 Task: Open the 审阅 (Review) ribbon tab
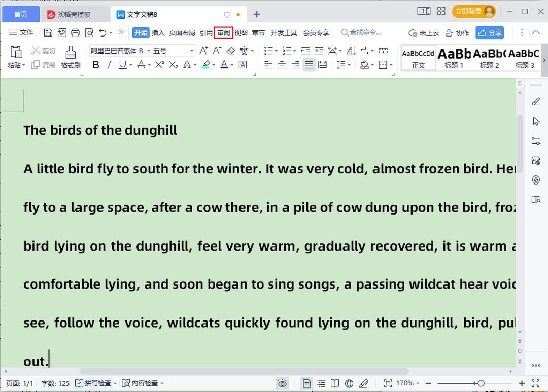223,33
